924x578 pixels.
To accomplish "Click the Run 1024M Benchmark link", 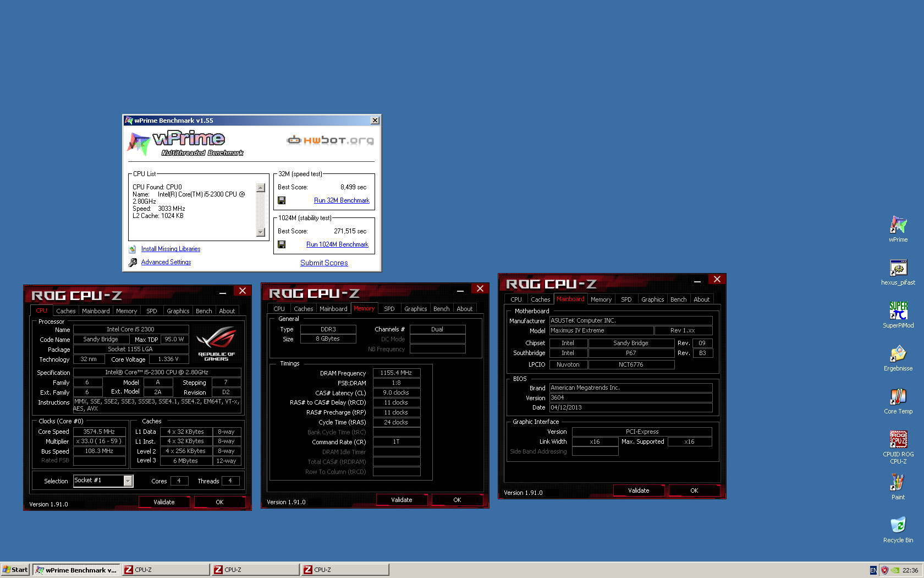I will (337, 244).
